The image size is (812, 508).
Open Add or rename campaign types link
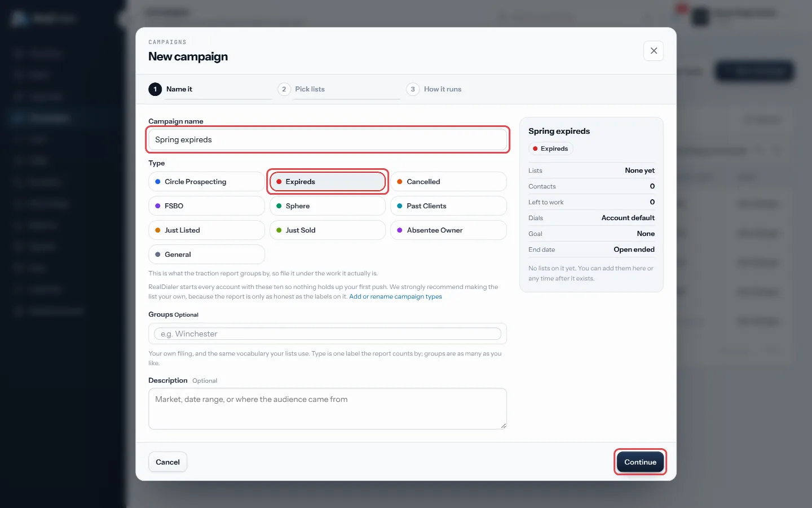(395, 296)
